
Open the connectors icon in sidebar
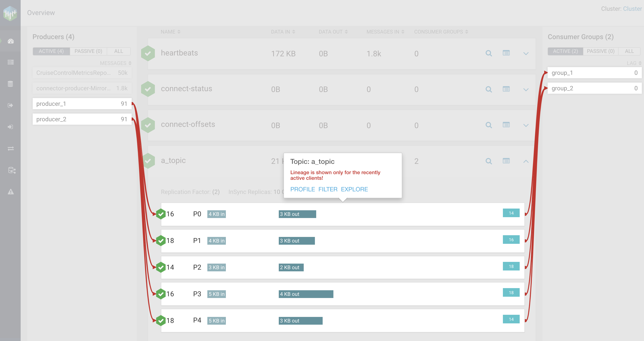11,170
